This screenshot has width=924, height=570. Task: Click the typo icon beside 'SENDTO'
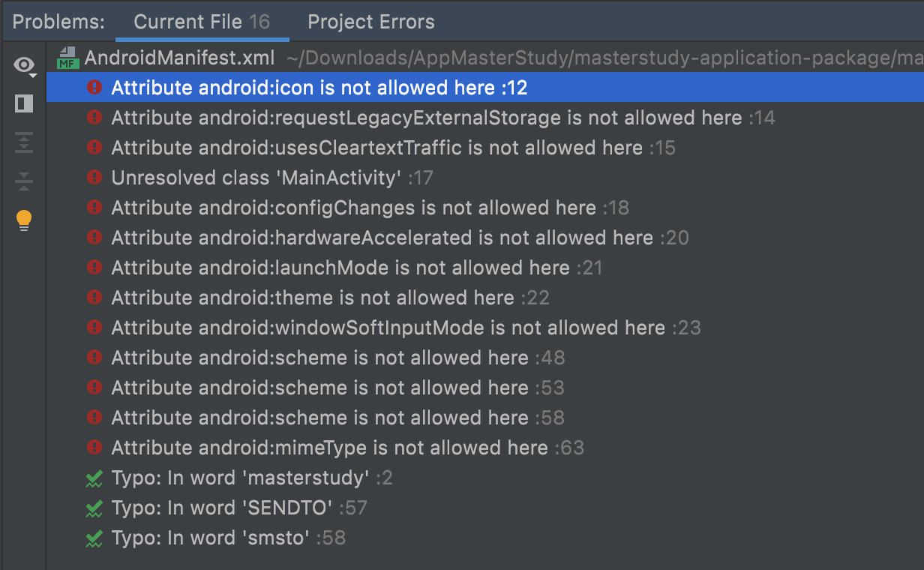(94, 508)
